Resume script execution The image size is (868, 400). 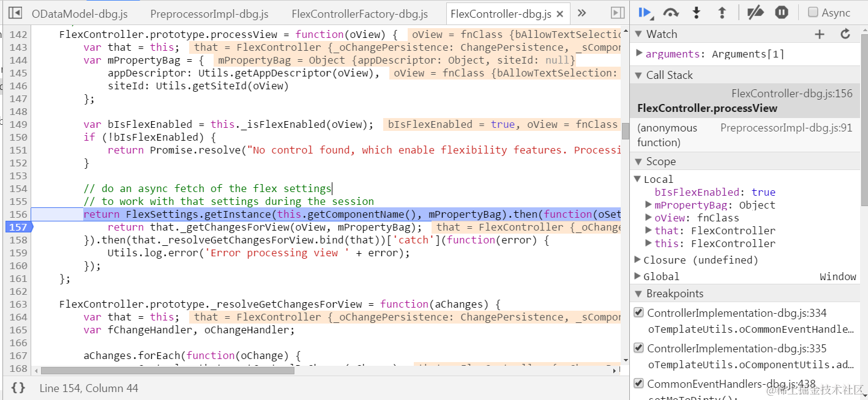pos(645,12)
